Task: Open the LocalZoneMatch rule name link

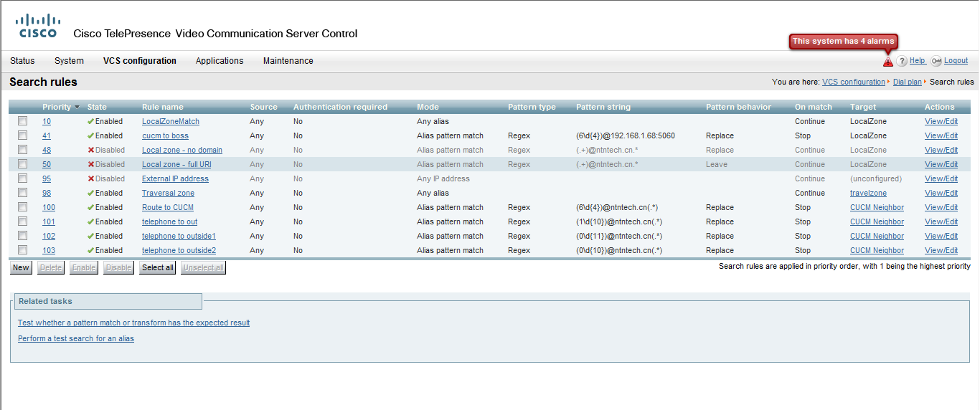Action: [171, 121]
